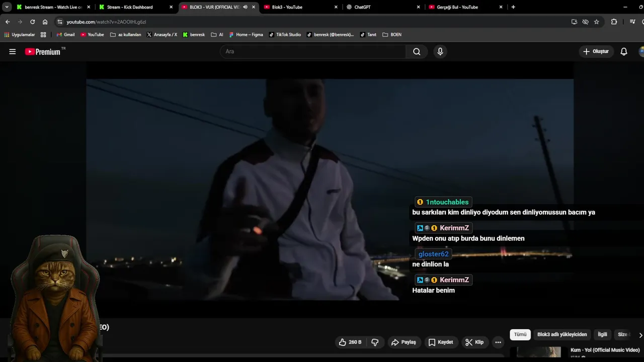
Task: Mute the playing BLOK3 tab audio icon
Action: click(245, 7)
